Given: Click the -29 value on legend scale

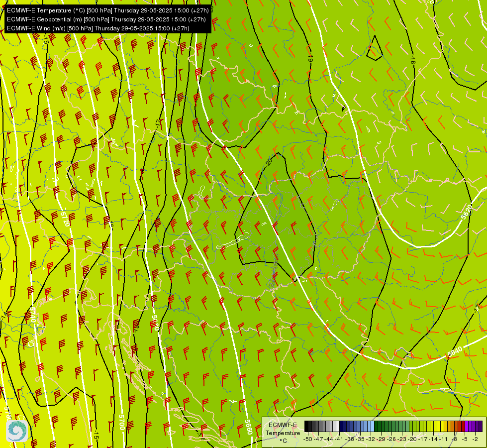Looking at the screenshot, I should [381, 439].
